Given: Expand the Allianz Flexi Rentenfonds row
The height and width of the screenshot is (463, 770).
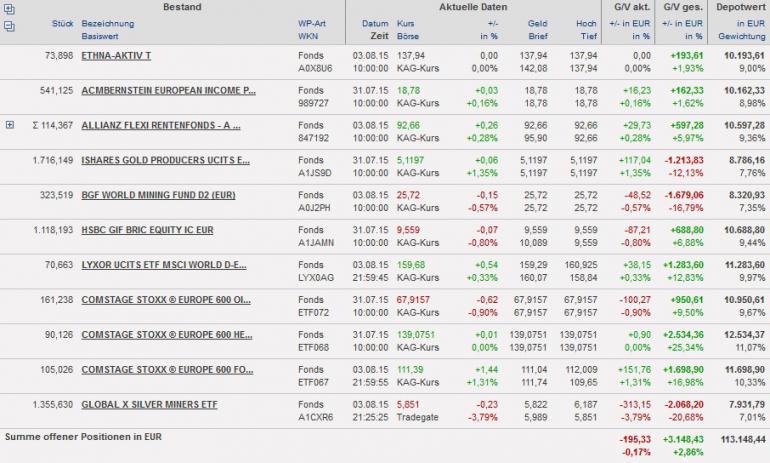Looking at the screenshot, I should tap(9, 125).
